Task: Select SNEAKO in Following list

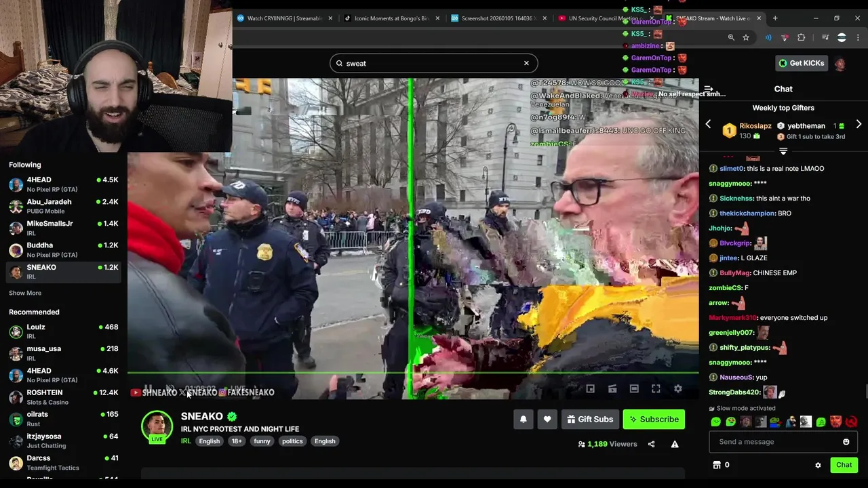Action: tap(64, 271)
